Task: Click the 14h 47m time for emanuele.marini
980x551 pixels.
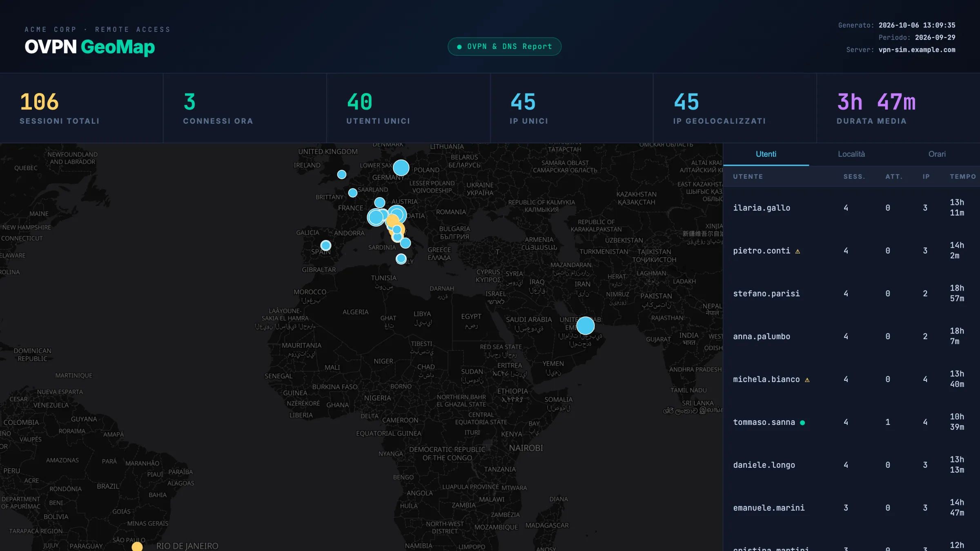Action: tap(957, 508)
